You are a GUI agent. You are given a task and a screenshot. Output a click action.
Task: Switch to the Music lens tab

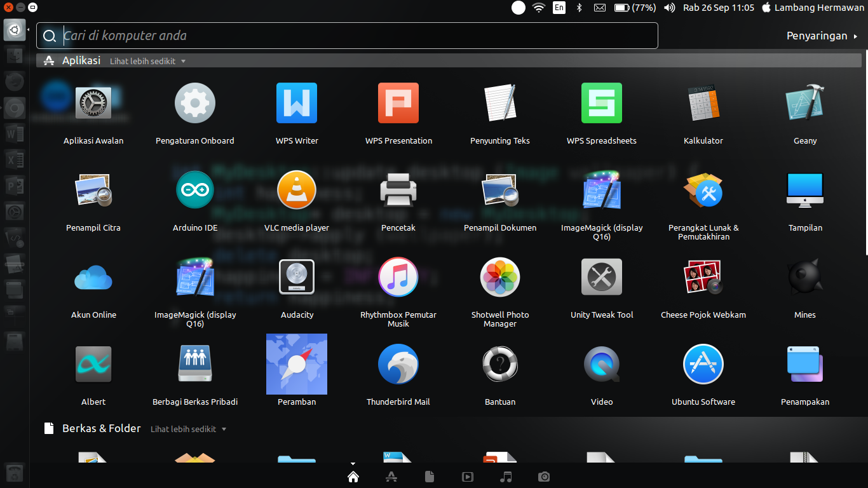click(x=506, y=477)
